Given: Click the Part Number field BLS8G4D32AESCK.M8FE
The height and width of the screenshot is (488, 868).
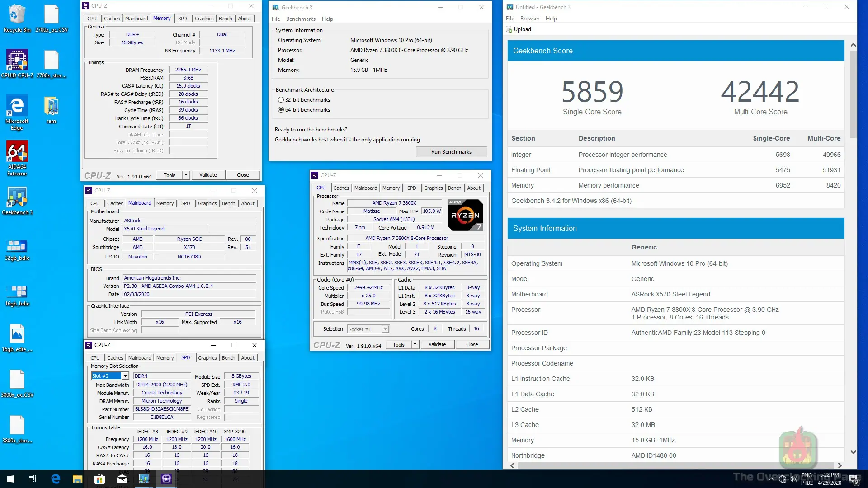Looking at the screenshot, I should 162,409.
